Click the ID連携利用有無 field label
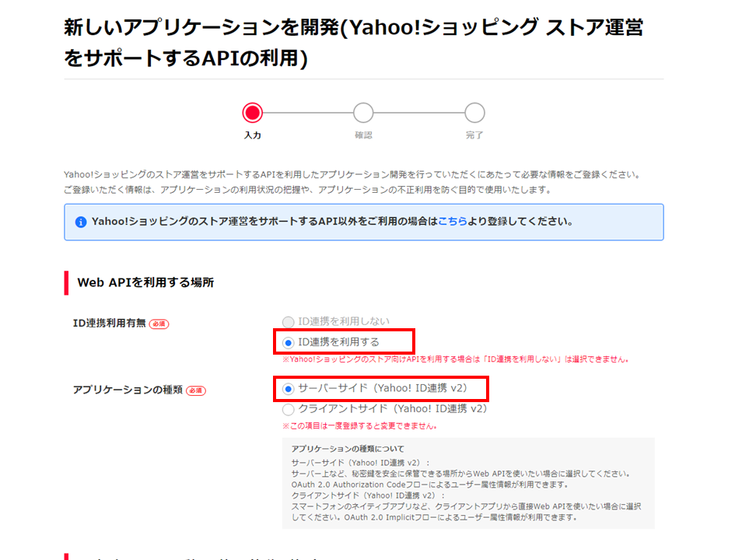The height and width of the screenshot is (560, 742). pyautogui.click(x=108, y=324)
